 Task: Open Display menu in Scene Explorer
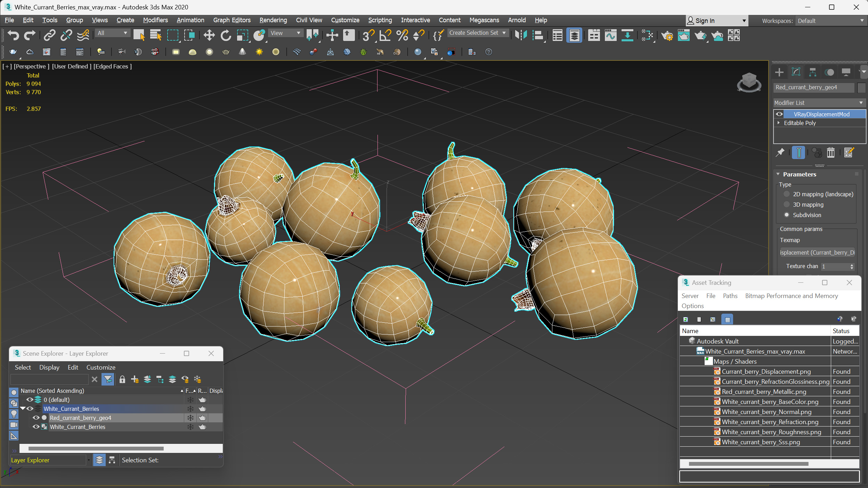coord(49,367)
